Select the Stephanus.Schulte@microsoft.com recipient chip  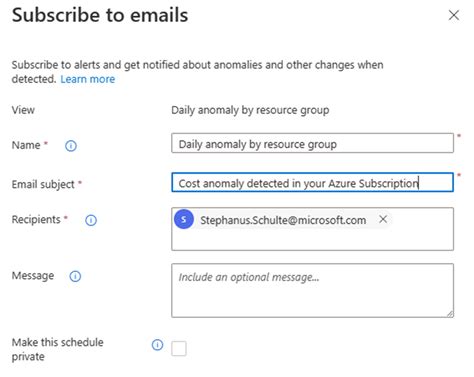283,220
